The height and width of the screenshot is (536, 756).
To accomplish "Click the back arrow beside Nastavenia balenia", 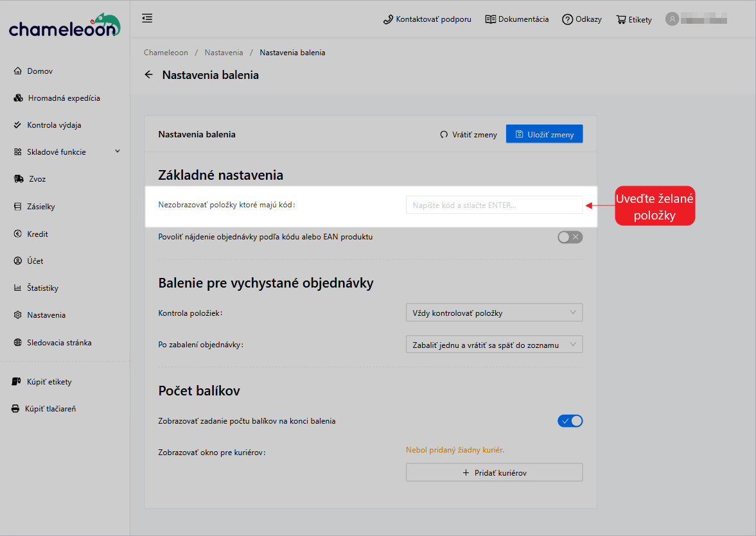I will 148,75.
